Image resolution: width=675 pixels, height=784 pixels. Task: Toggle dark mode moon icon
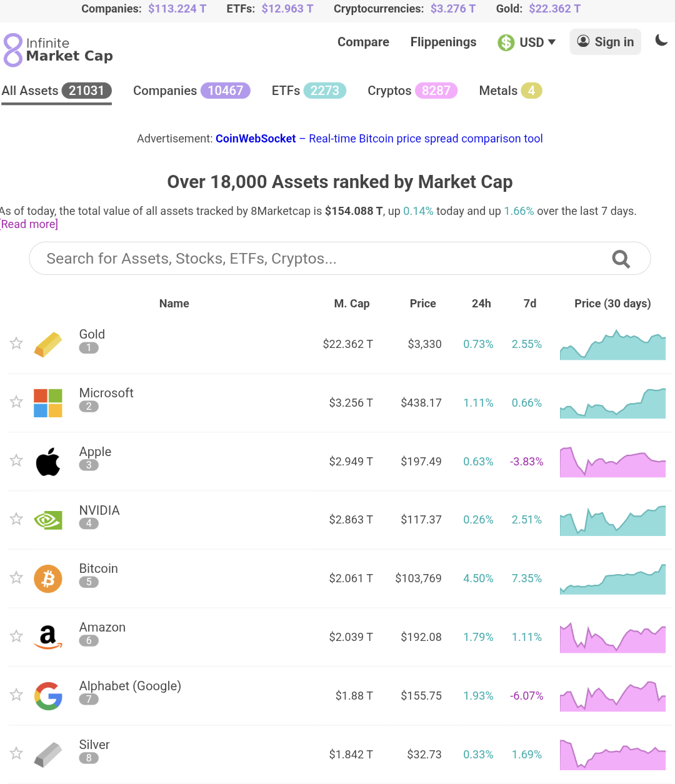(x=661, y=41)
